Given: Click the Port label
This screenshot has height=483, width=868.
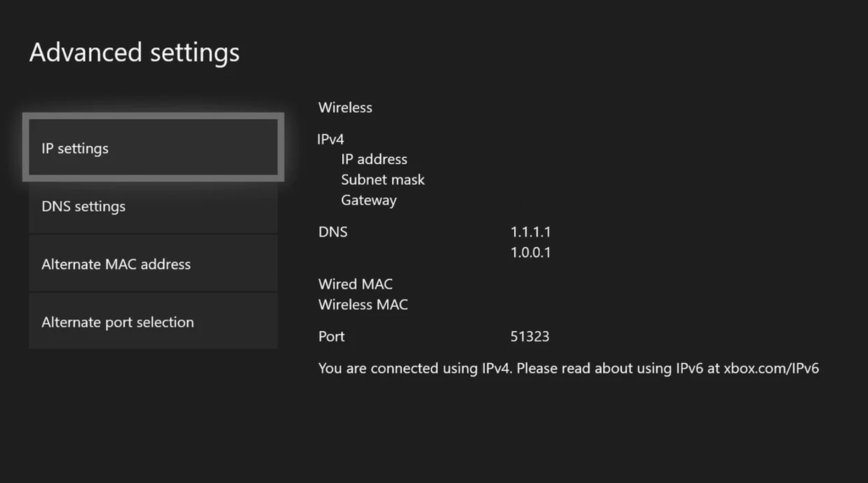Looking at the screenshot, I should point(331,337).
